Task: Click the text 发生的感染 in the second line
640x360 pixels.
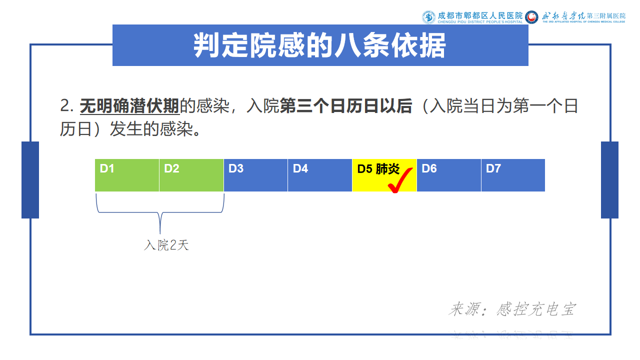Action: pos(151,129)
